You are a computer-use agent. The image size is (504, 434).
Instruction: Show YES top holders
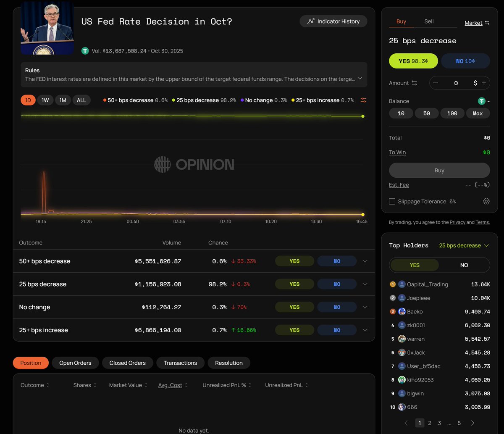415,265
